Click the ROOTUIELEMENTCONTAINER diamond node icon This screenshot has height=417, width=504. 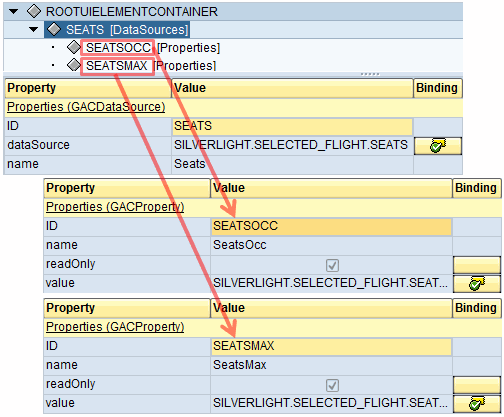(34, 11)
